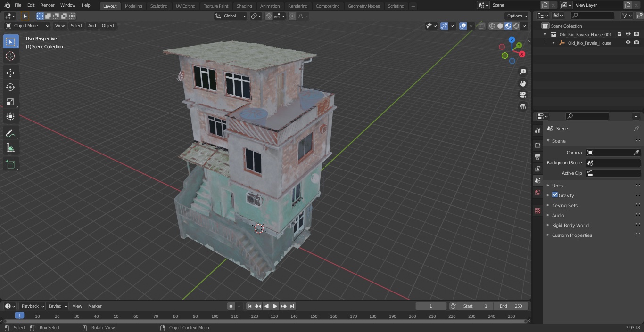Image resolution: width=644 pixels, height=332 pixels.
Task: Uncheck exclude checkbox for Old_Rio_Favela_House_001
Action: coord(619,34)
